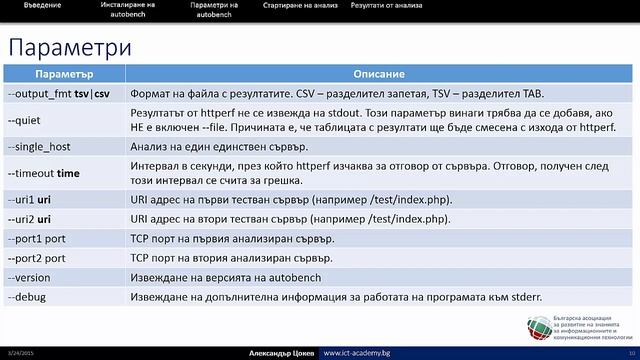Open the Резултати от анализа section
This screenshot has width=640, height=360.
click(x=386, y=5)
